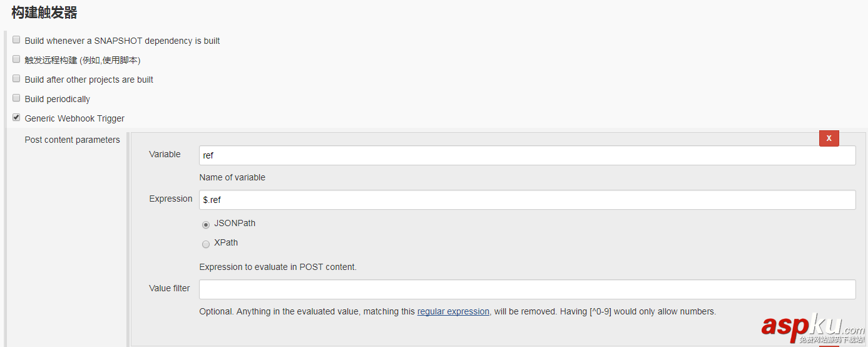The image size is (868, 347).
Task: Enable Build whenever a SNAPSHOT dependency is built
Action: 16,40
